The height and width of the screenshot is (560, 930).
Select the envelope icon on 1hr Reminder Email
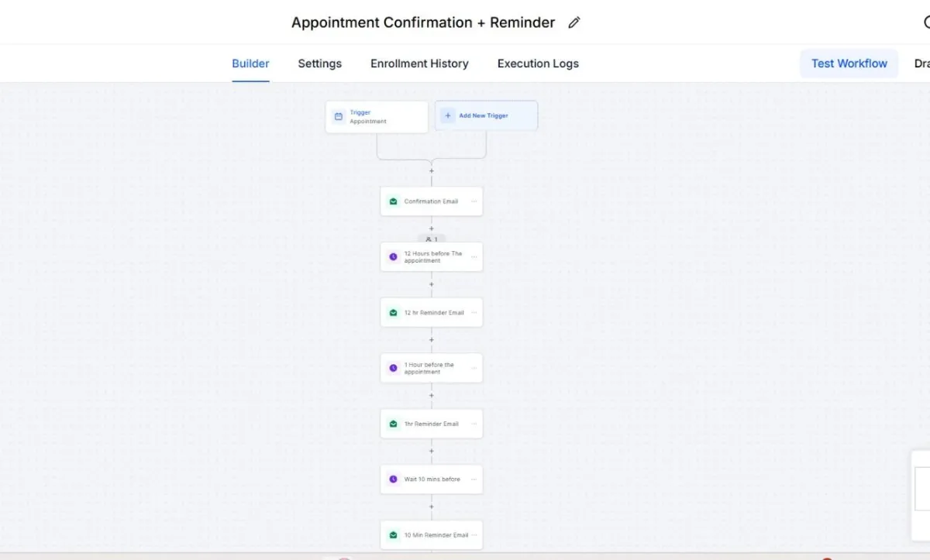click(x=393, y=424)
